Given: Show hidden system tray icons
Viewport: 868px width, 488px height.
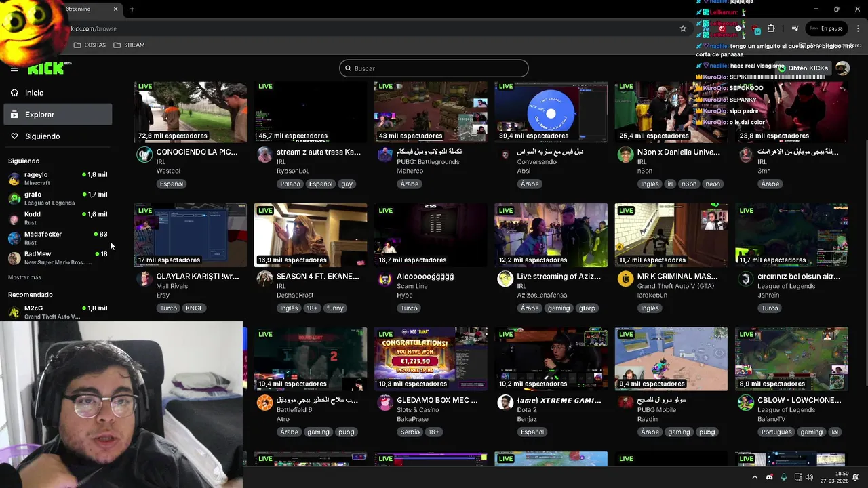Looking at the screenshot, I should [755, 477].
